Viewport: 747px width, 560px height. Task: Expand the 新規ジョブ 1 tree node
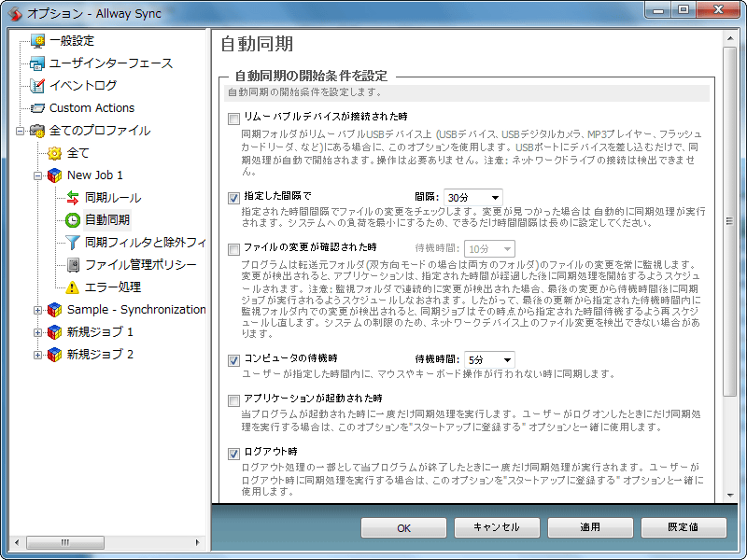(37, 332)
